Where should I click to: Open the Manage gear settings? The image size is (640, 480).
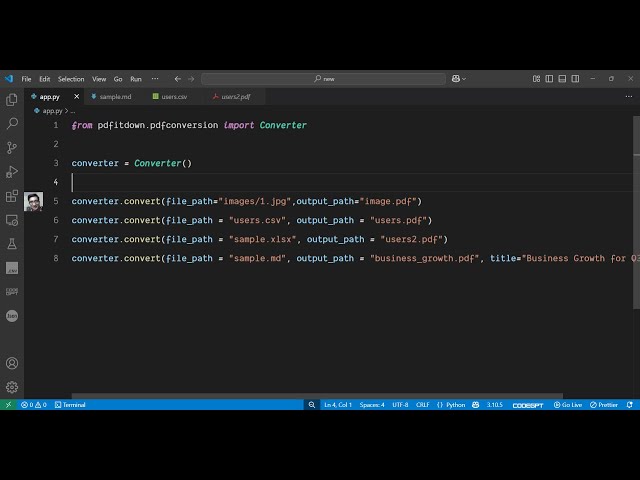[x=12, y=387]
